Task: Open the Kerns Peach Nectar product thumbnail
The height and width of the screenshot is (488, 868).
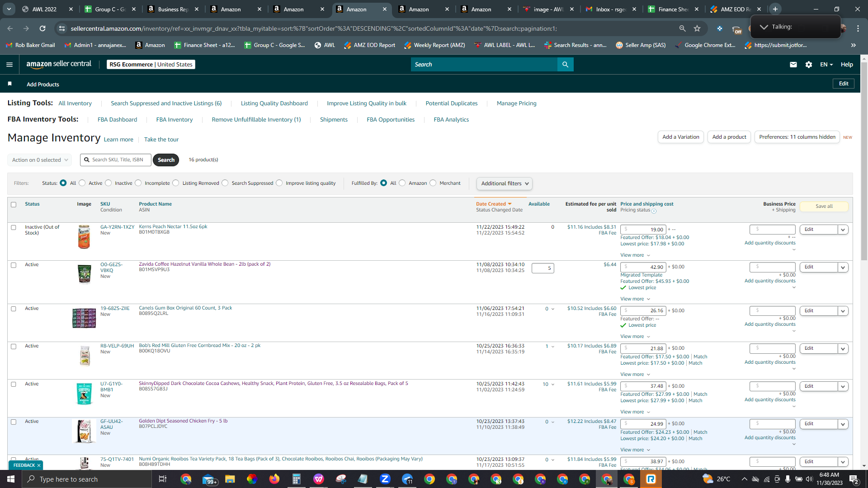Action: [84, 237]
